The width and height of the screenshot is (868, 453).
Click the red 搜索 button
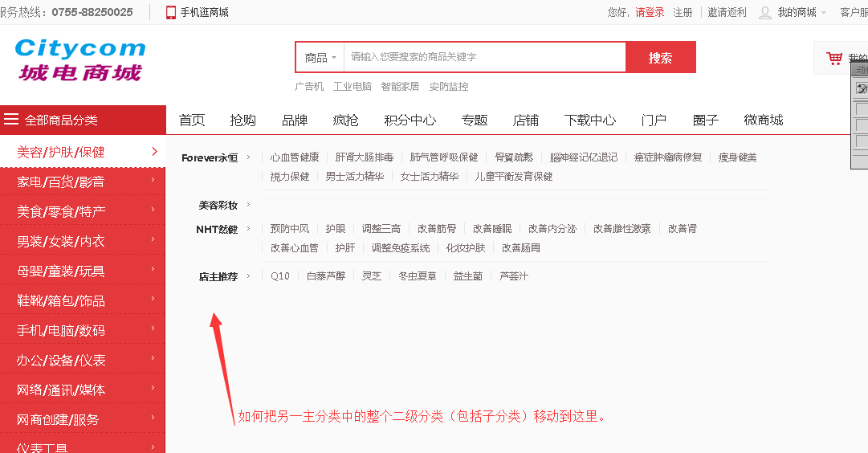pyautogui.click(x=660, y=58)
